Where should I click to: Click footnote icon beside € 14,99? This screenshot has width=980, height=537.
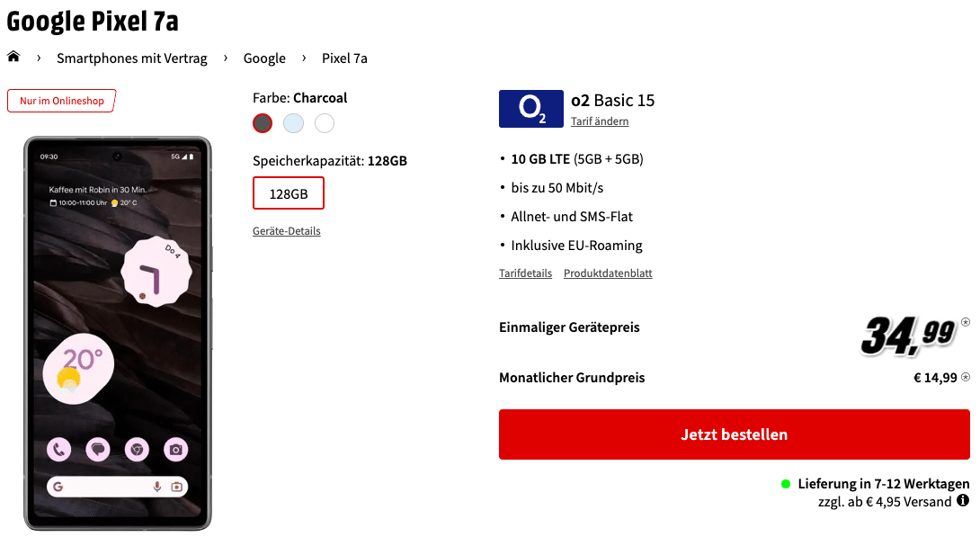tap(966, 377)
